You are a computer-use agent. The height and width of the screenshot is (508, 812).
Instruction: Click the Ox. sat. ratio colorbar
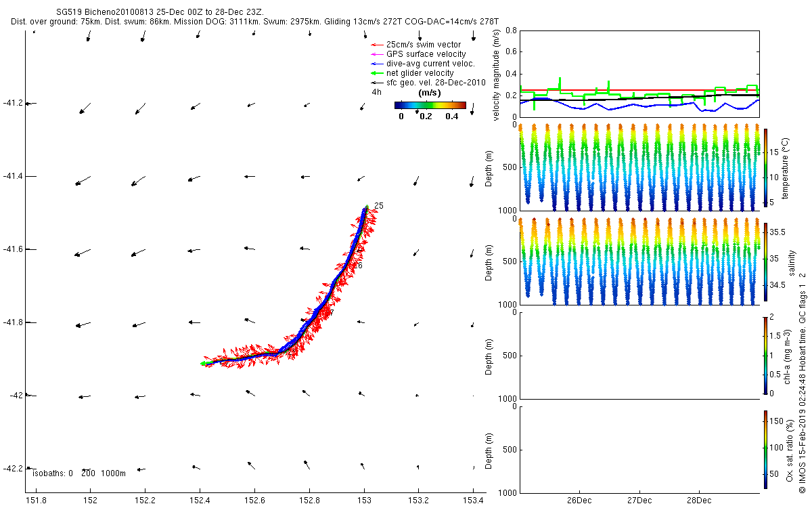(766, 449)
